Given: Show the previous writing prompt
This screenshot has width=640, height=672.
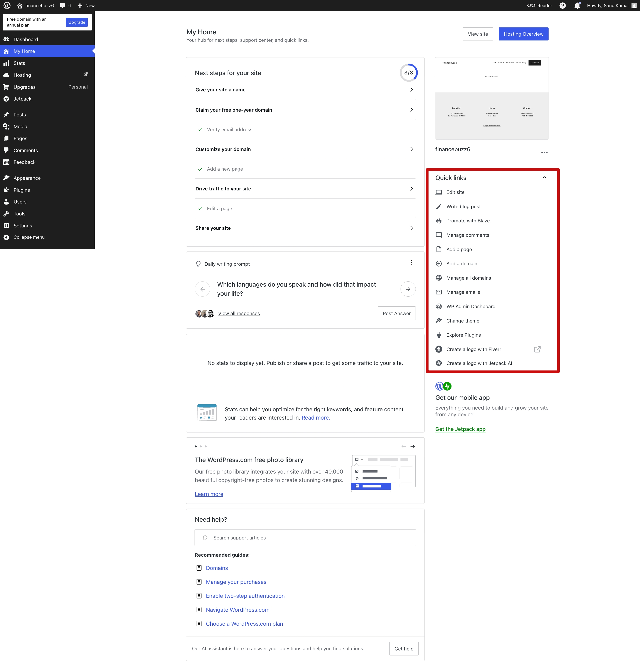Looking at the screenshot, I should [202, 289].
